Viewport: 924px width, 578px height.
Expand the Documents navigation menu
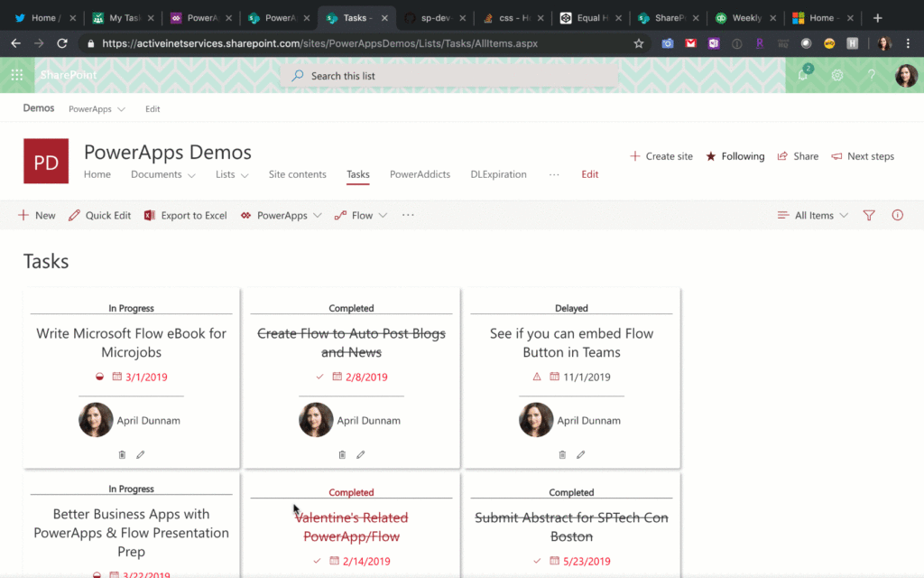click(x=162, y=174)
